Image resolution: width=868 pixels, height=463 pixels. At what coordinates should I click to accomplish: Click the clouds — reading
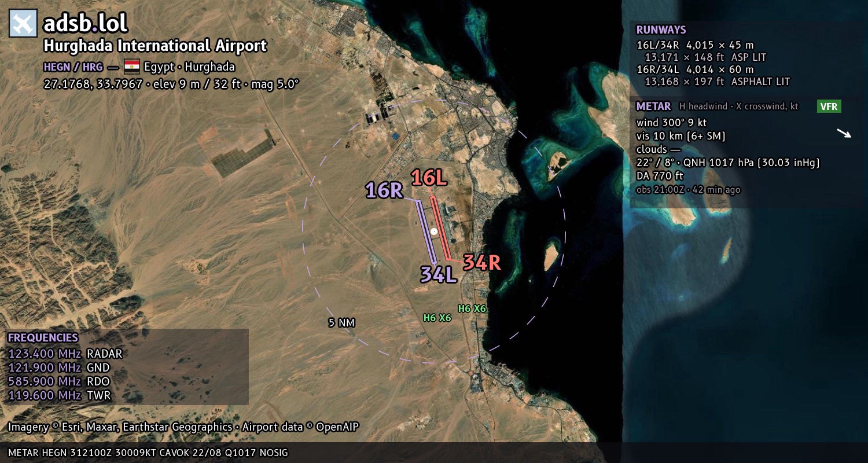[659, 149]
